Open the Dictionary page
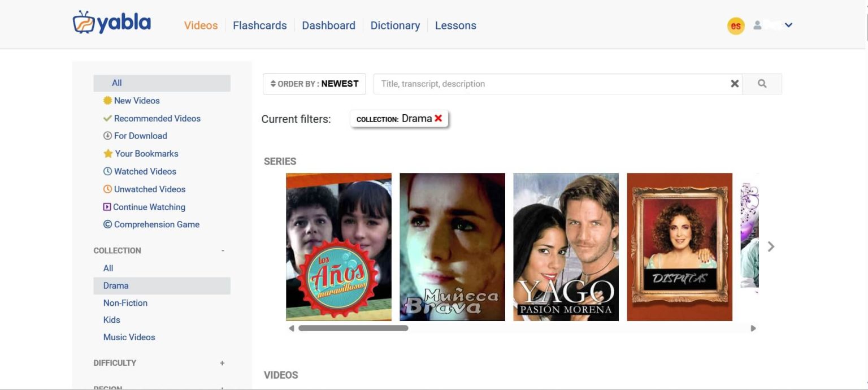 tap(394, 25)
